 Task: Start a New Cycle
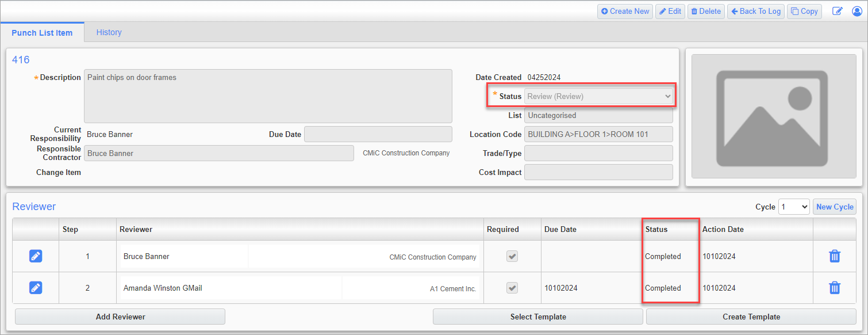click(x=834, y=206)
